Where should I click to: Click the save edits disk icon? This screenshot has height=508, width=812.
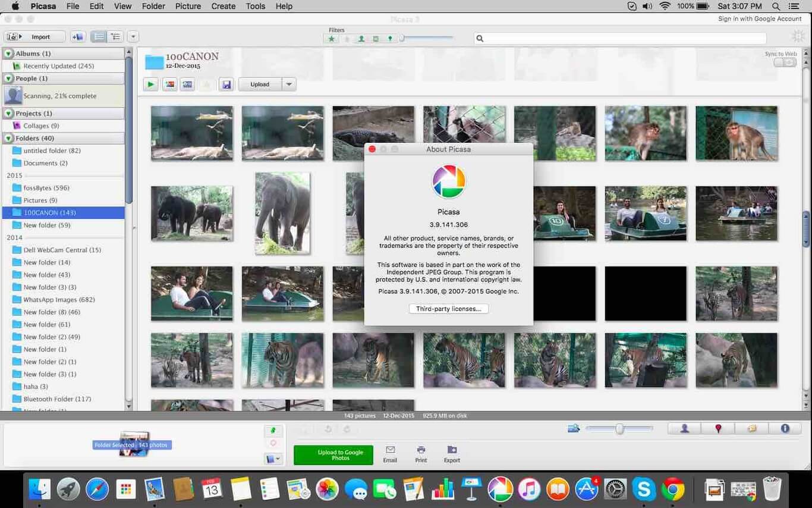[226, 84]
